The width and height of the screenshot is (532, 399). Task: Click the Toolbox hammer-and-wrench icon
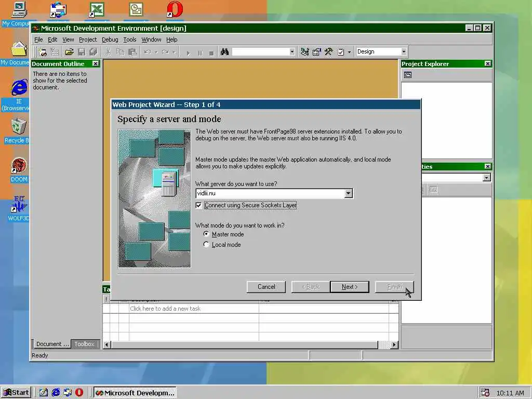[x=328, y=52]
